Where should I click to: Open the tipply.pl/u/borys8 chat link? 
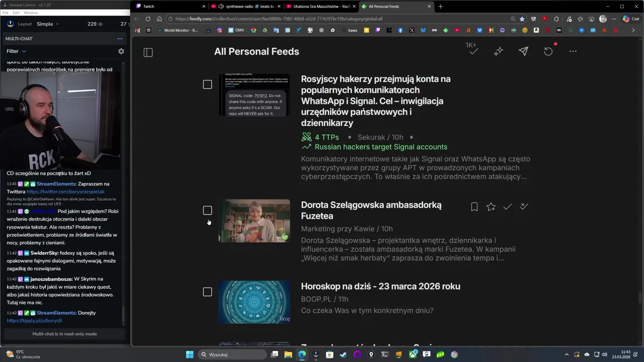34,320
